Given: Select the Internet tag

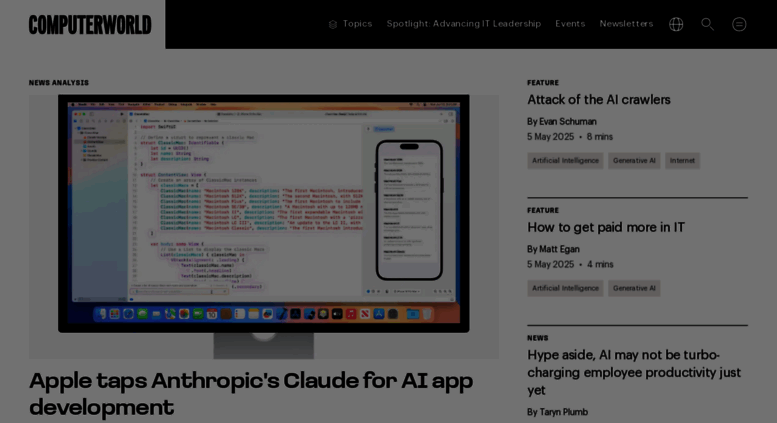Looking at the screenshot, I should 682,160.
